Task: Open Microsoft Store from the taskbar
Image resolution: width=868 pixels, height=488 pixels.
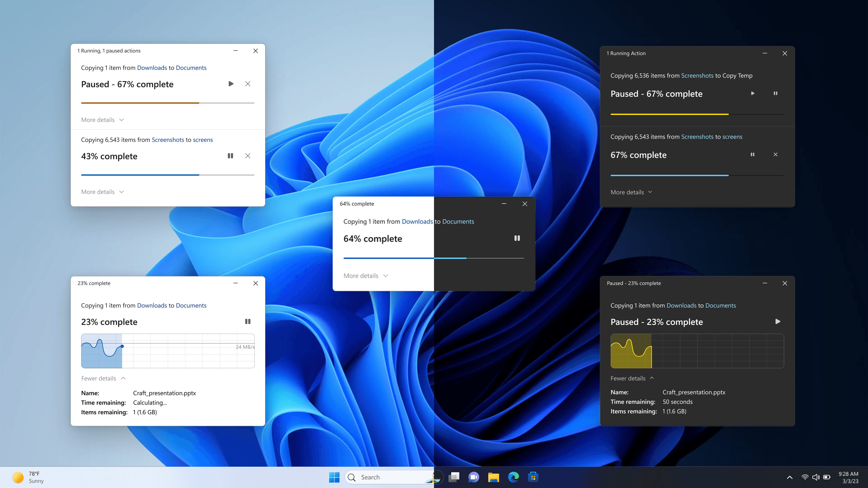Action: click(x=533, y=477)
